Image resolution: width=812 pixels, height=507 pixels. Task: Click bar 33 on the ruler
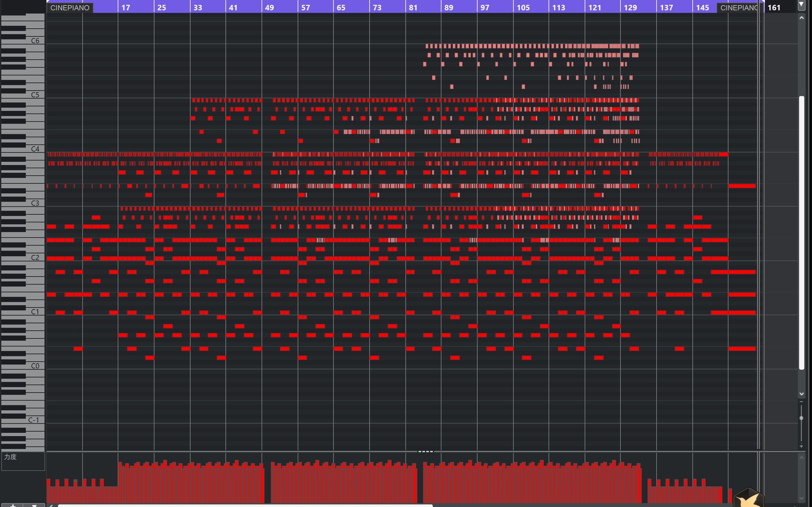tap(198, 8)
